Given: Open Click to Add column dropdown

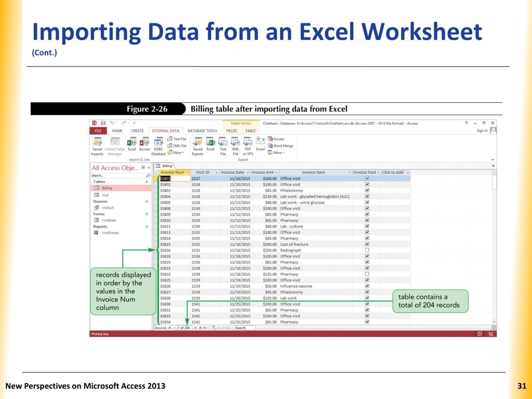Looking at the screenshot, I should point(408,172).
